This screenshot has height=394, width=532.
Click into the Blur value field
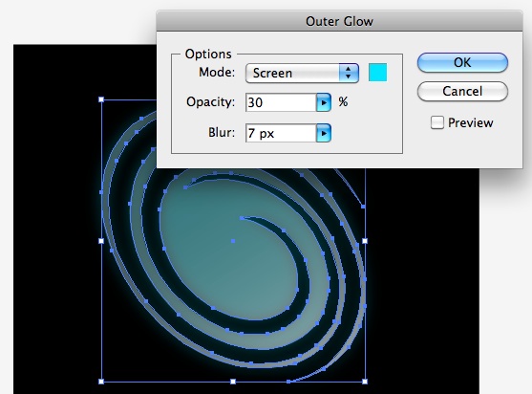tap(281, 133)
